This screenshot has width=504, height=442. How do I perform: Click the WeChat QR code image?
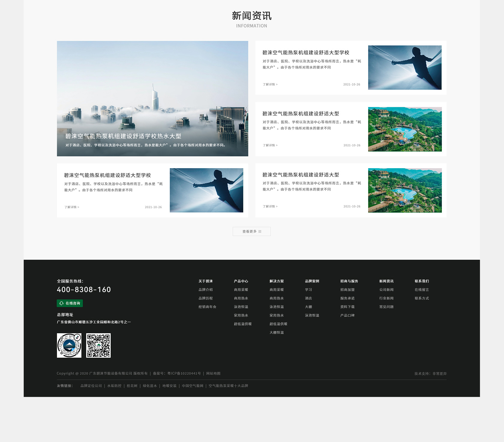tap(98, 346)
